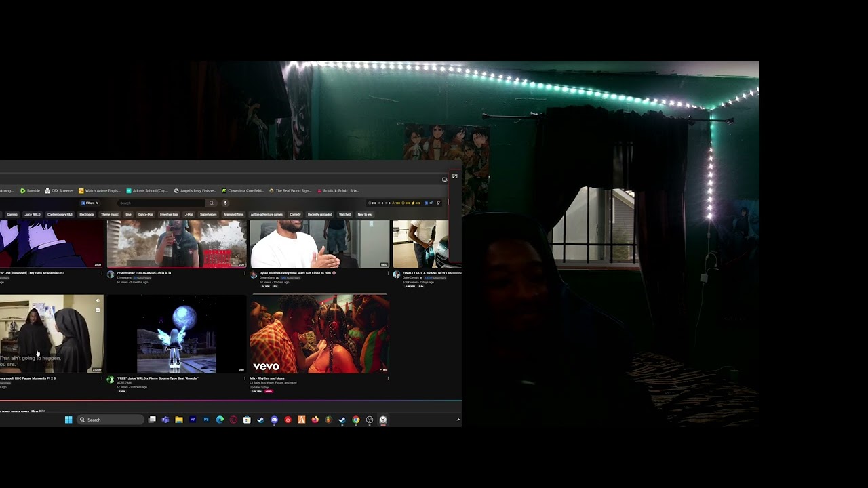Open the 22Montana Oh la la la thumbnail
The height and width of the screenshot is (488, 868).
tap(176, 244)
